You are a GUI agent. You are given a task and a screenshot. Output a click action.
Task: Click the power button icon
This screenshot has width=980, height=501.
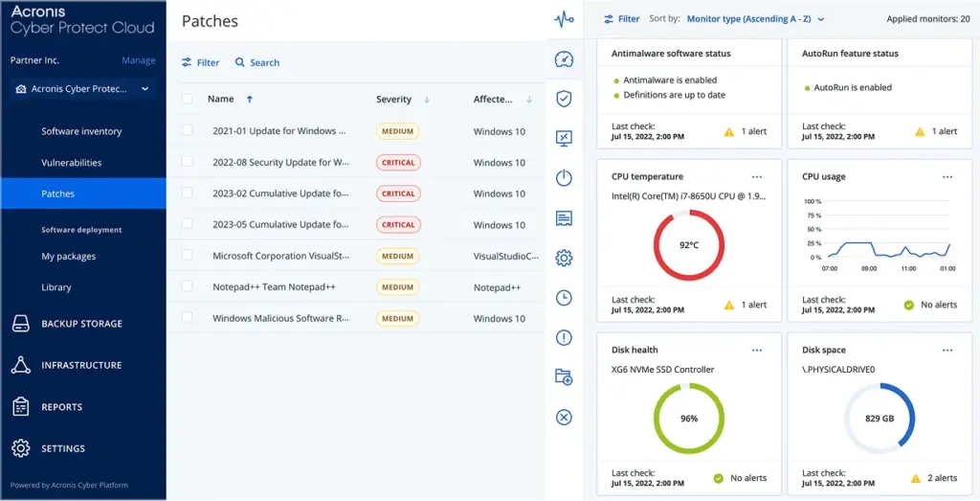pyautogui.click(x=564, y=178)
